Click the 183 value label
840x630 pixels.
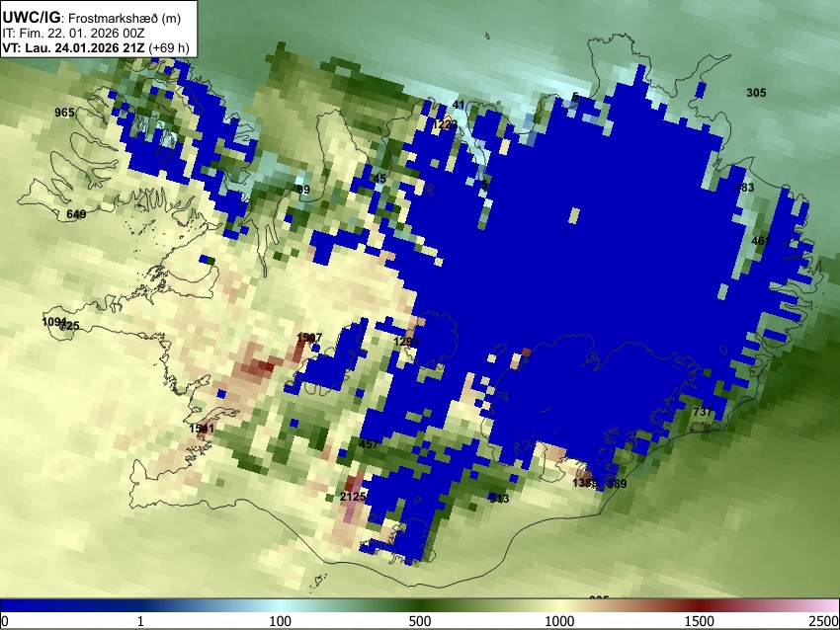pyautogui.click(x=745, y=188)
